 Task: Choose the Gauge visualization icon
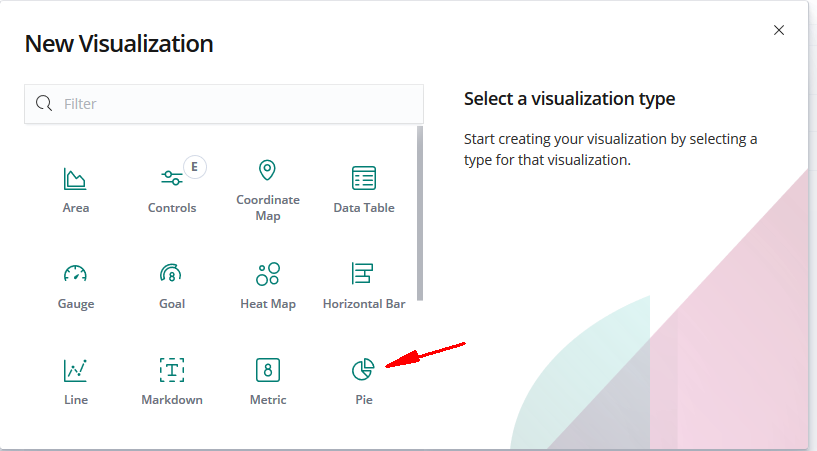click(x=75, y=274)
